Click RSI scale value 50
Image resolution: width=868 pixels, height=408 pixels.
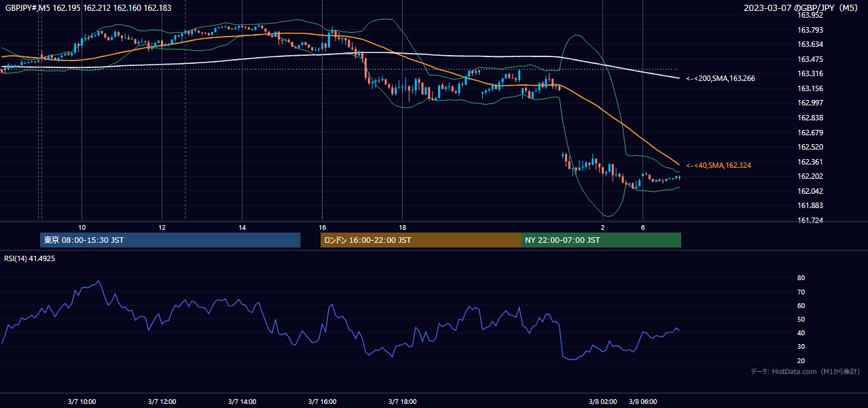[x=801, y=319]
